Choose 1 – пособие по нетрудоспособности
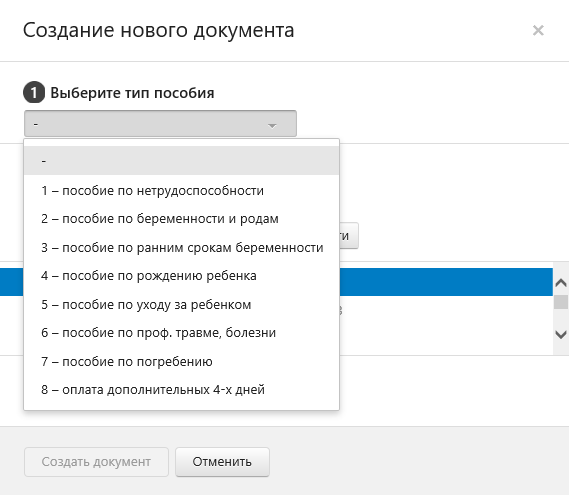569x495 pixels. click(181, 191)
